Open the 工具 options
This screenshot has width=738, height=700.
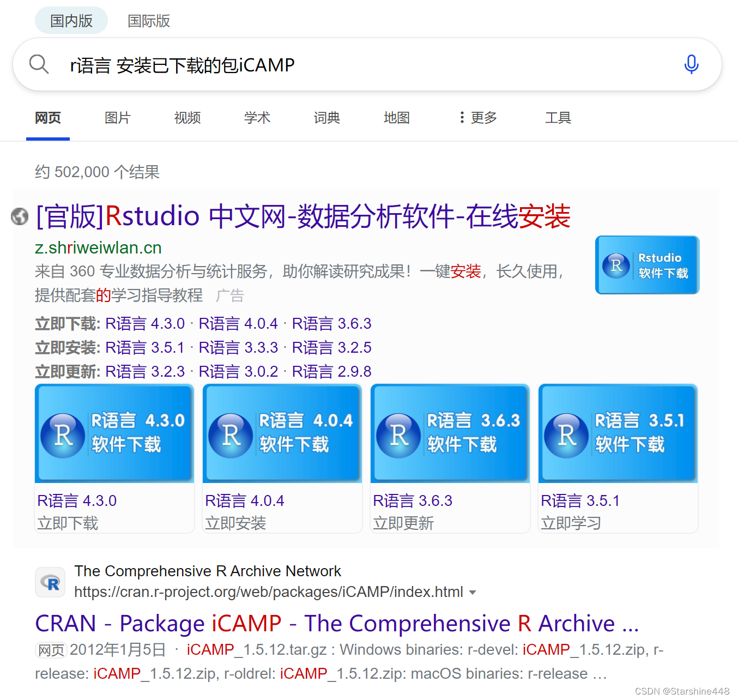coord(558,118)
